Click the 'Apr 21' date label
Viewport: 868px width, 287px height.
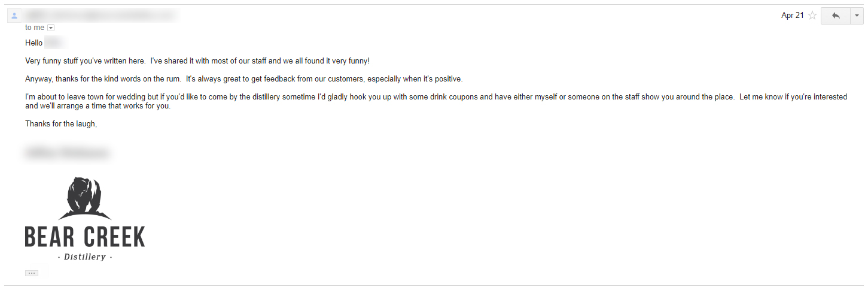(793, 16)
